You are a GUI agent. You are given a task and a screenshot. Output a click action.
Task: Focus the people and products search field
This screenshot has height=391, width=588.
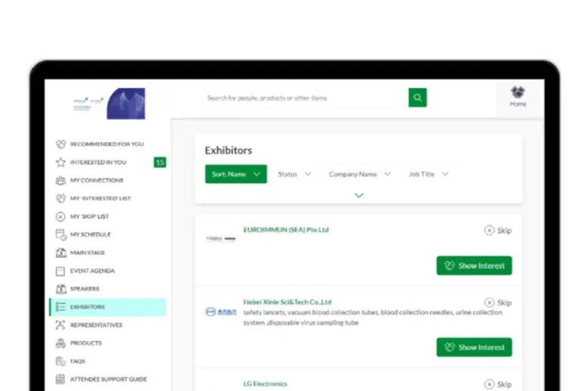(302, 98)
